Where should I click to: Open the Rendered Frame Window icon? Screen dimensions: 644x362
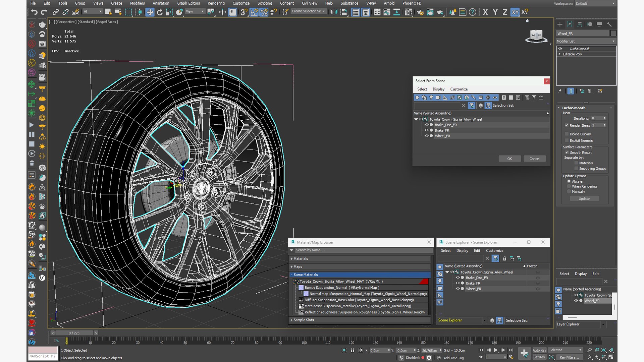[430, 12]
